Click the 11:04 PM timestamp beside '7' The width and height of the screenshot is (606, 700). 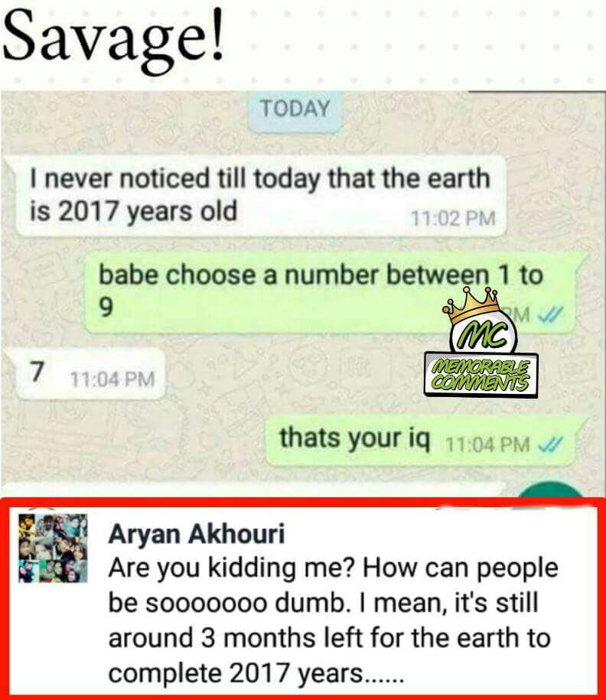click(112, 379)
